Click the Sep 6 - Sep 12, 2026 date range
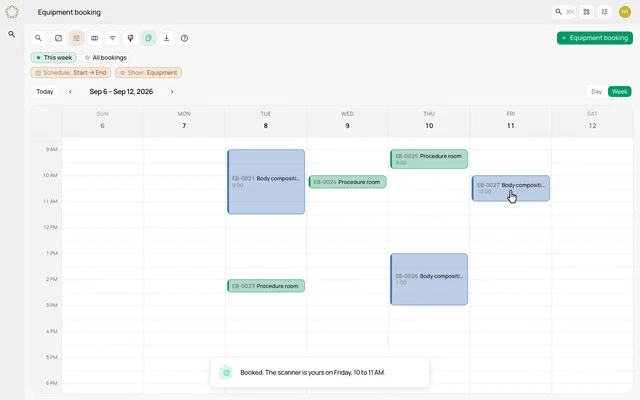The width and height of the screenshot is (640, 400). [121, 91]
